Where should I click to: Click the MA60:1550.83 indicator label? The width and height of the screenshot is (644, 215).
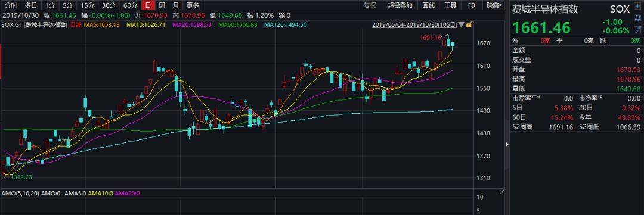point(238,24)
